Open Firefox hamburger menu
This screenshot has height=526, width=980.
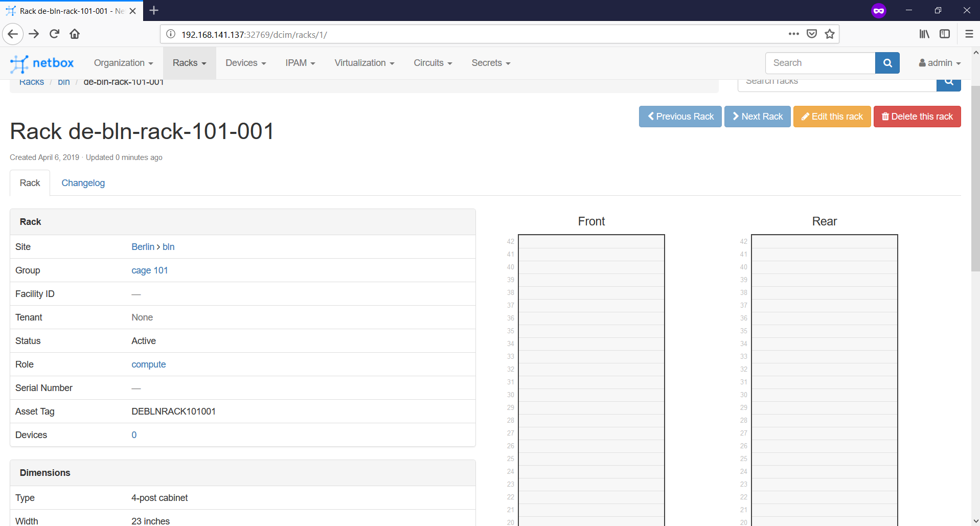[x=969, y=34]
